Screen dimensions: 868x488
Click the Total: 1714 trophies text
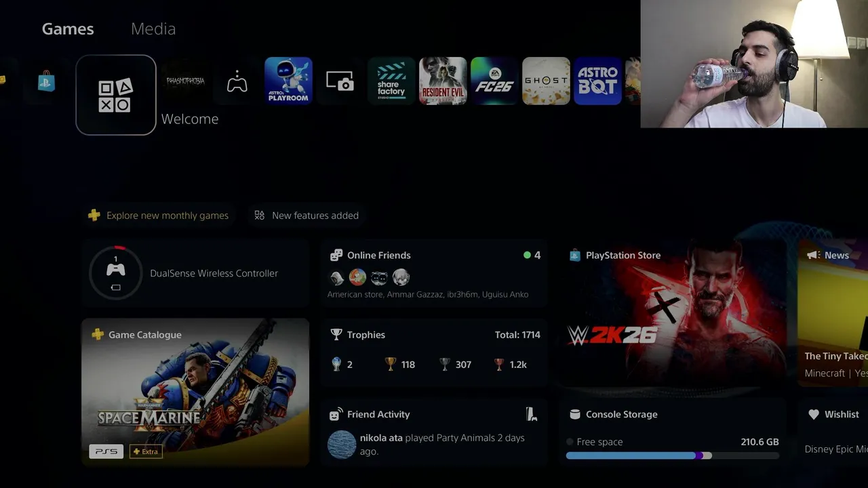[517, 335]
